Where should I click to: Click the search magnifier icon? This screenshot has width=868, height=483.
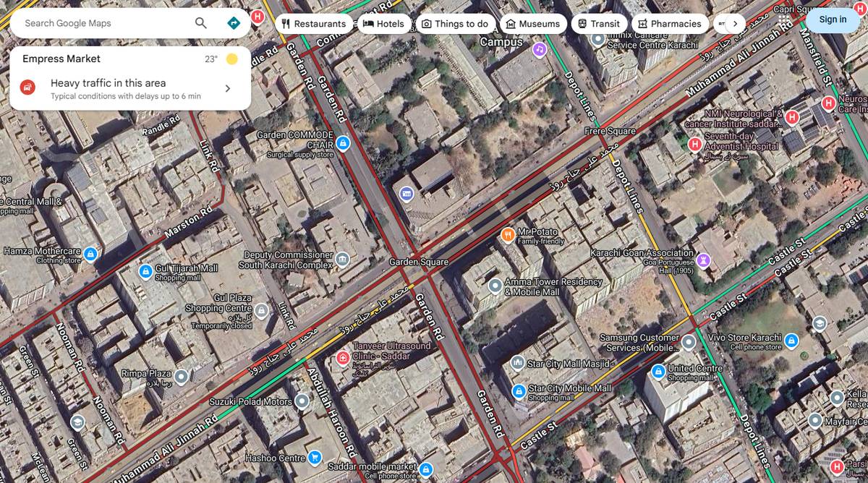(x=200, y=22)
